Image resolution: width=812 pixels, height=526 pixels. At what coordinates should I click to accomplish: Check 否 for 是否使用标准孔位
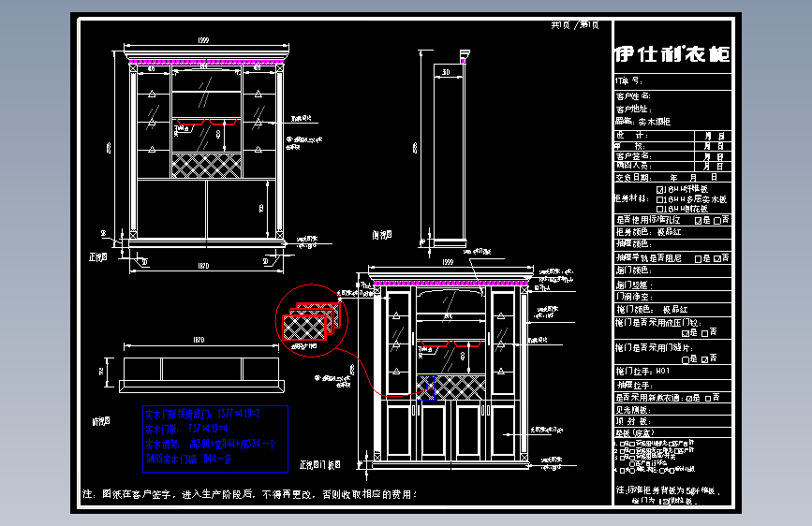click(x=717, y=221)
